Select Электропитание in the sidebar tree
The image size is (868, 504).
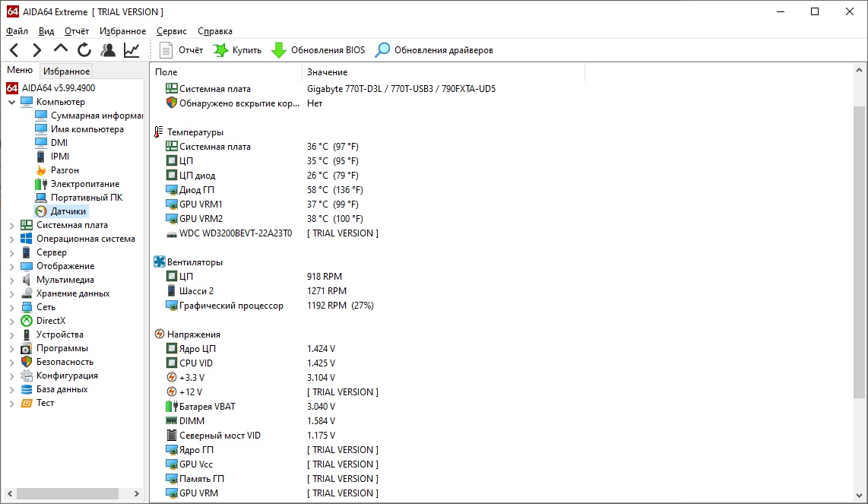point(84,184)
